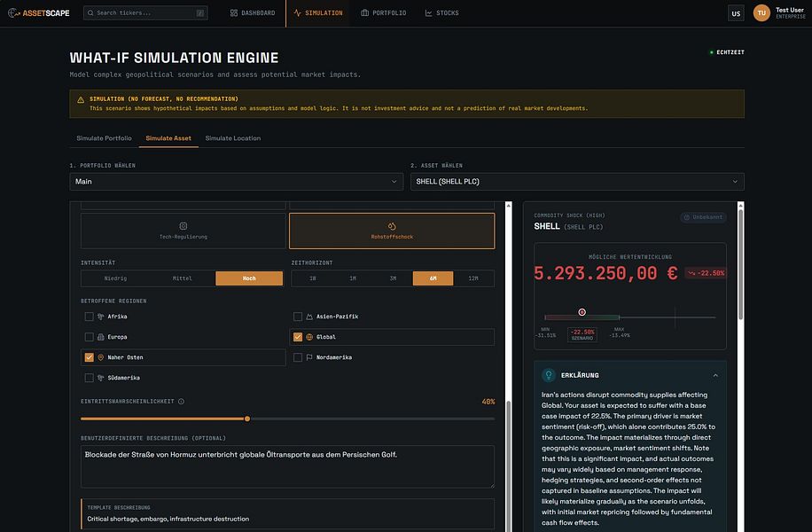Click the warning triangle icon in banner
The height and width of the screenshot is (532, 812).
pyautogui.click(x=81, y=100)
